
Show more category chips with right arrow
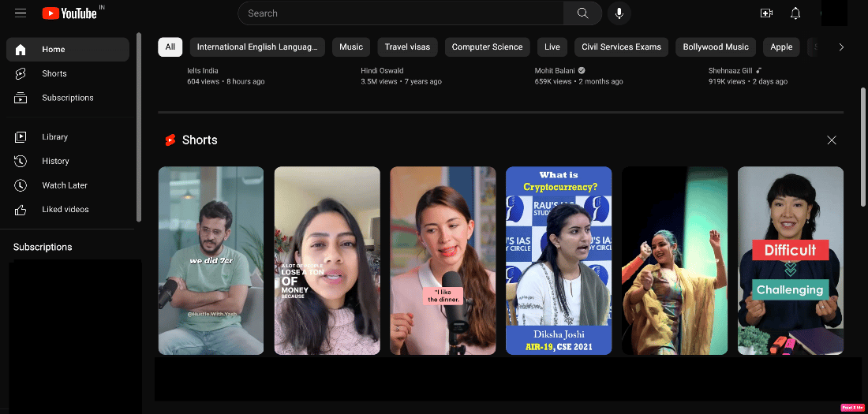pyautogui.click(x=841, y=47)
